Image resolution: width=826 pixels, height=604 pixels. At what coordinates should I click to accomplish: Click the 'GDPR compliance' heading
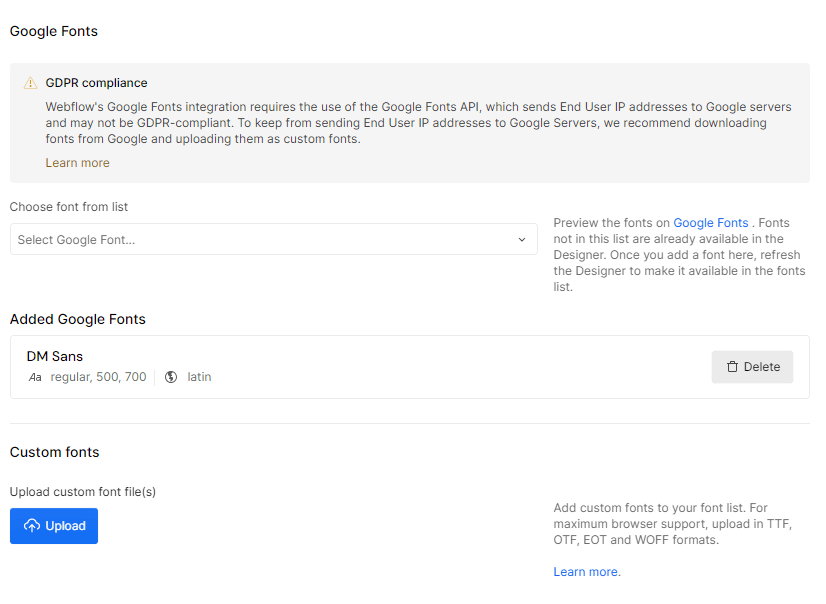96,83
